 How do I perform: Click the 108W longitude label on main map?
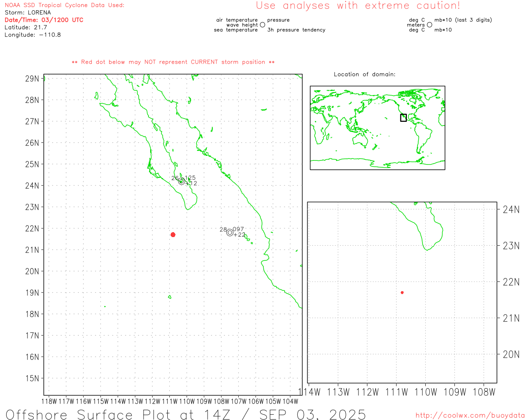[221, 401]
